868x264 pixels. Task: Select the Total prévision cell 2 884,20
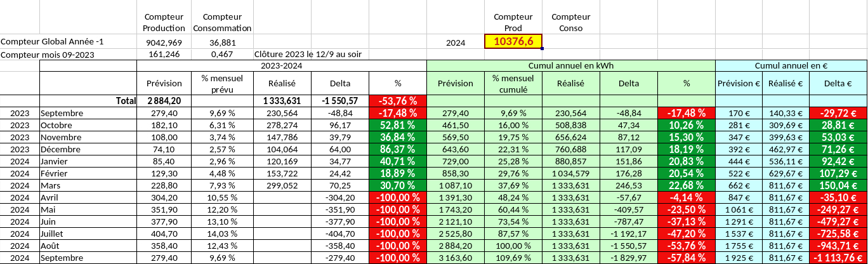(x=164, y=100)
